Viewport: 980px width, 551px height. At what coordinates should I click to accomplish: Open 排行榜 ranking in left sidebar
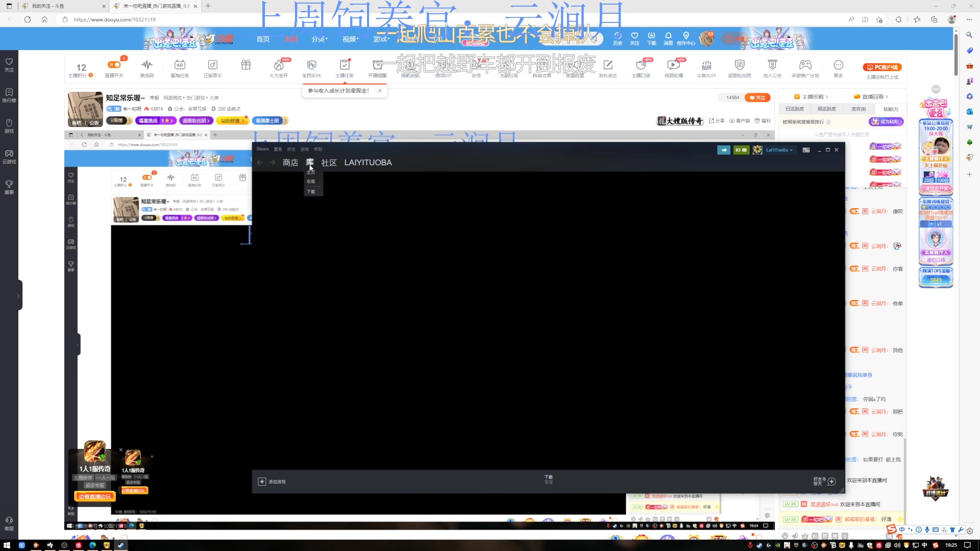point(9,95)
